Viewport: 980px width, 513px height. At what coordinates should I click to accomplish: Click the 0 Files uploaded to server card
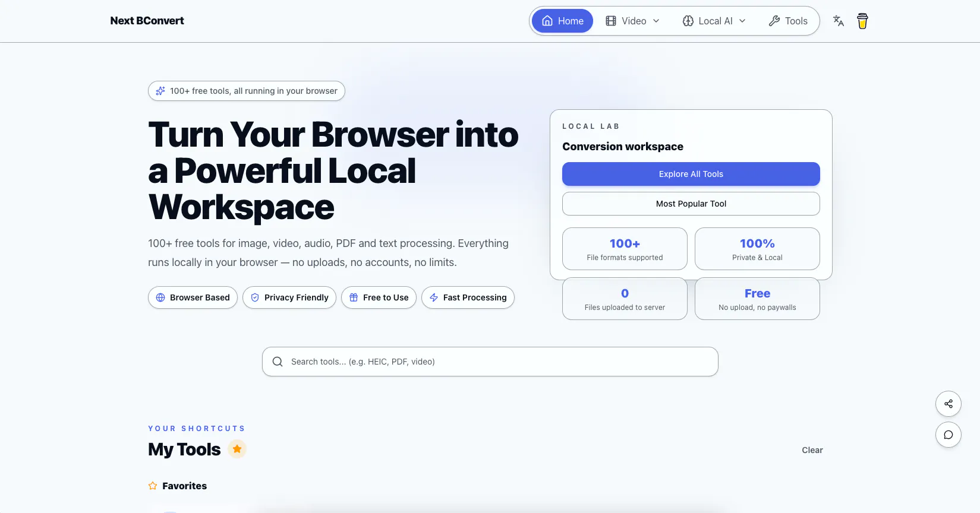[625, 299]
